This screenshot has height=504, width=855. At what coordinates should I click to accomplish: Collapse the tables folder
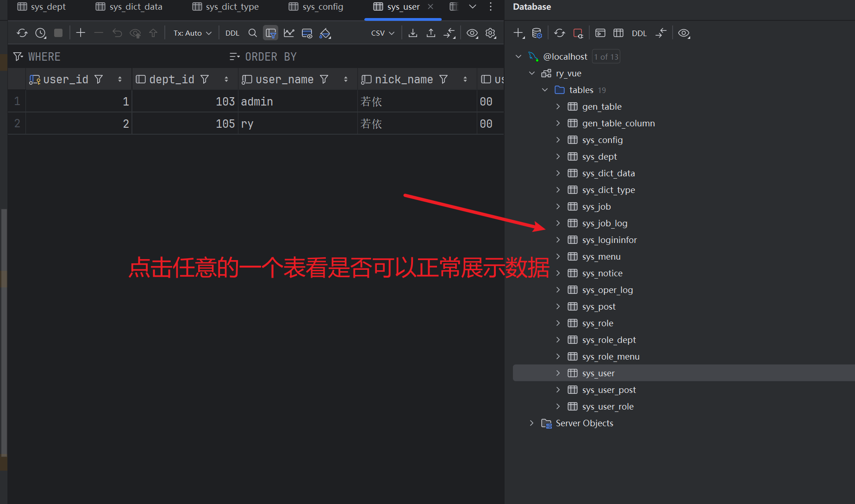tap(545, 90)
